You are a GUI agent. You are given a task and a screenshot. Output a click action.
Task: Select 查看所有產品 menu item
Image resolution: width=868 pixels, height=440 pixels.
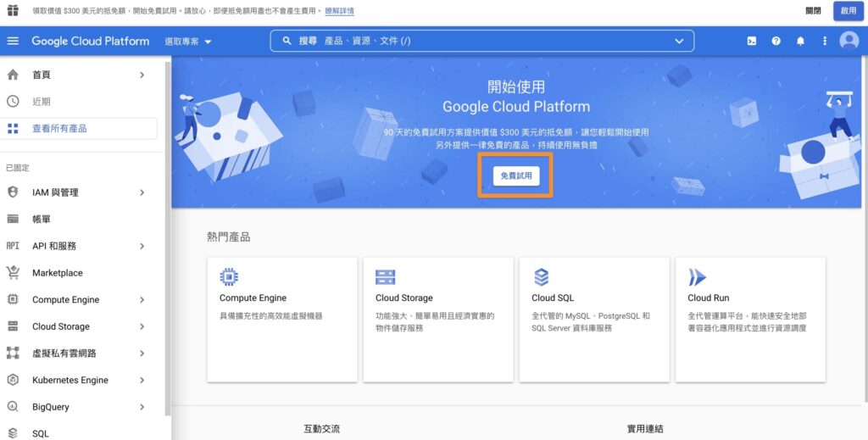(x=77, y=128)
